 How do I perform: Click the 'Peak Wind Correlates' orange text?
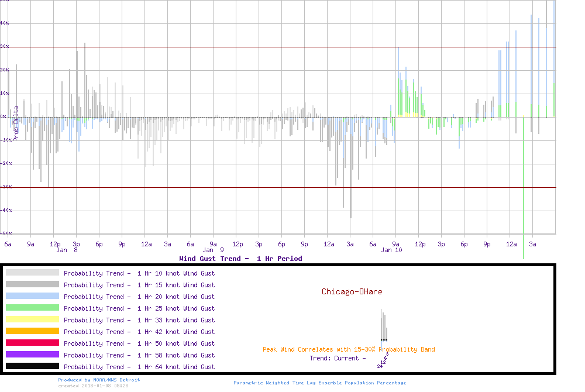click(x=349, y=349)
